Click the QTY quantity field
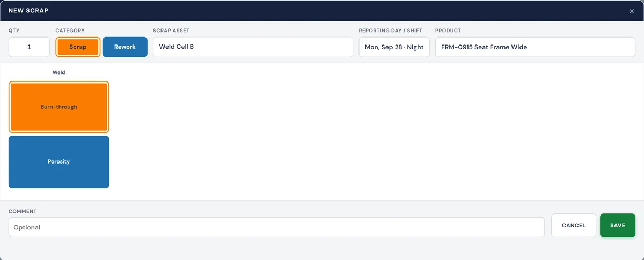This screenshot has width=644, height=260. pos(29,47)
